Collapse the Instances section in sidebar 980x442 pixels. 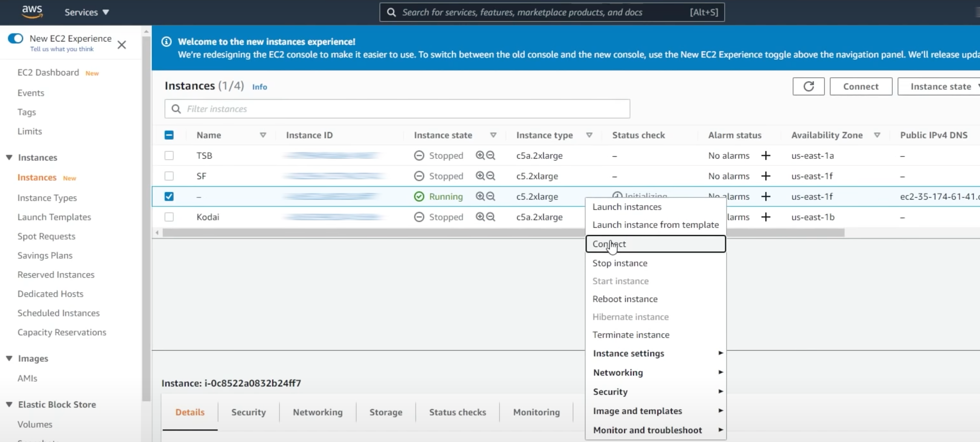tap(9, 157)
